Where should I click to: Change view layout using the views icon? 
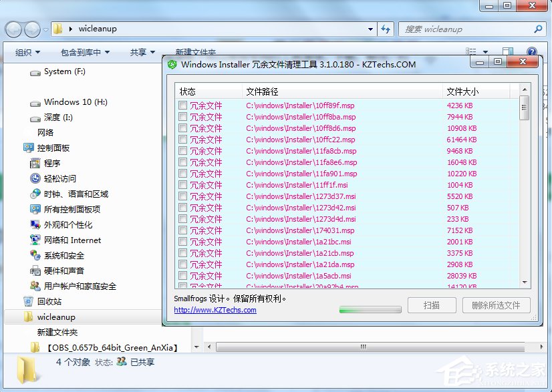pos(472,51)
